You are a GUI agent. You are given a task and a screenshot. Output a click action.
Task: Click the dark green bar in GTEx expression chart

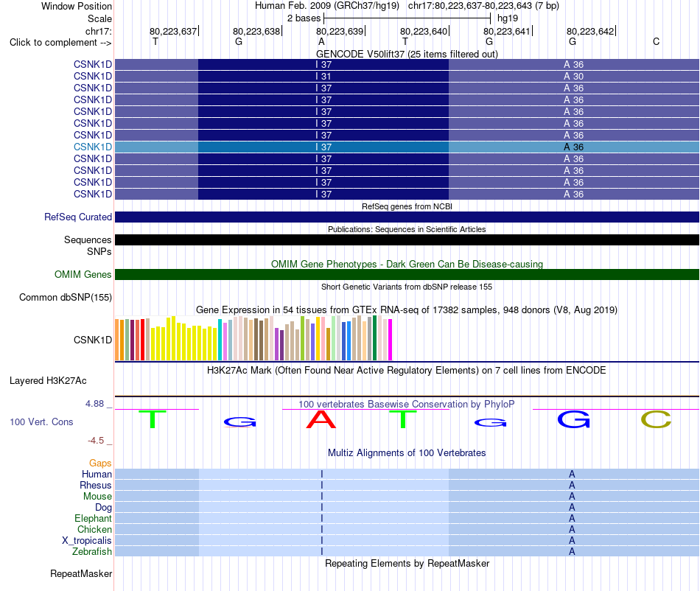[x=374, y=338]
